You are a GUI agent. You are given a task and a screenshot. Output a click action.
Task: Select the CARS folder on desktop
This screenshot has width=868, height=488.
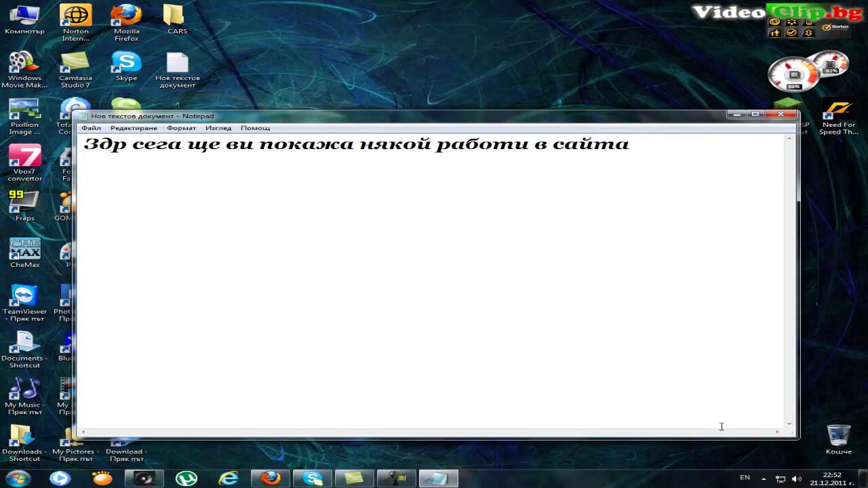click(177, 19)
